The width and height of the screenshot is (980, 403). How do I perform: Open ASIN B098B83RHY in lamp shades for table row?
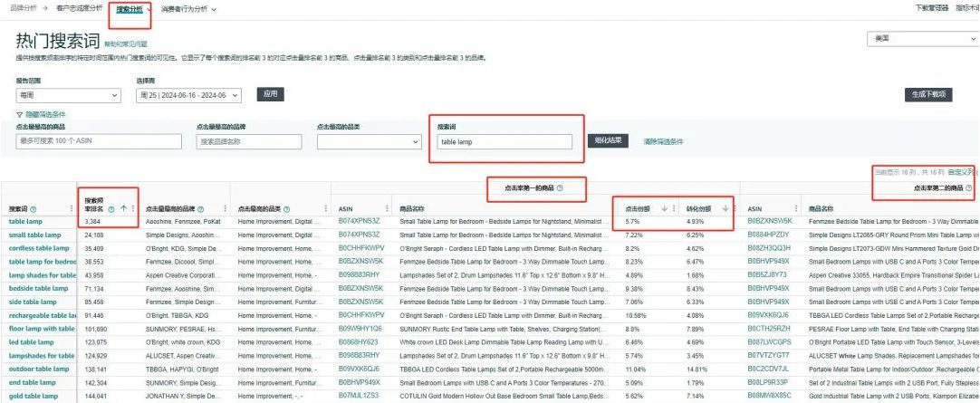(359, 275)
